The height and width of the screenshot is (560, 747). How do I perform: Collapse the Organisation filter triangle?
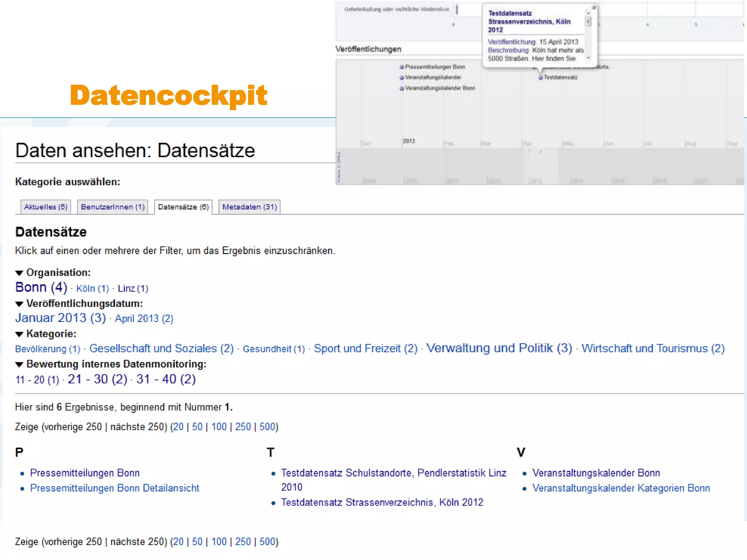tap(20, 273)
